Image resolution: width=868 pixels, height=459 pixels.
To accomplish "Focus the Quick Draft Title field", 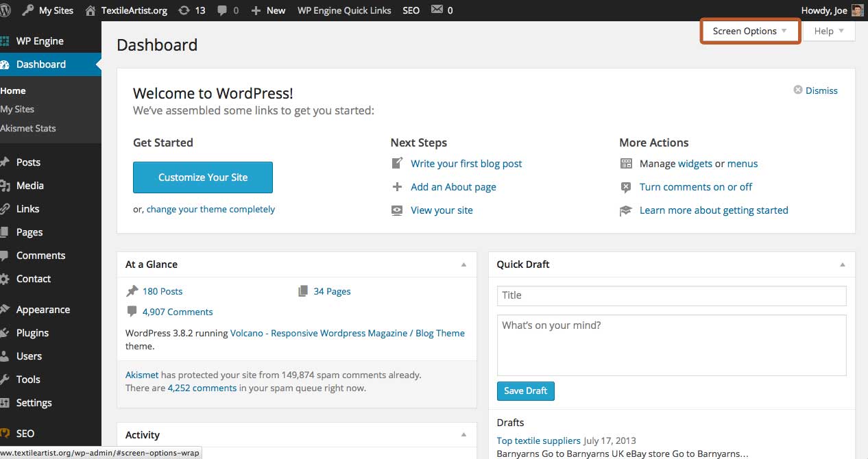I will (x=671, y=295).
